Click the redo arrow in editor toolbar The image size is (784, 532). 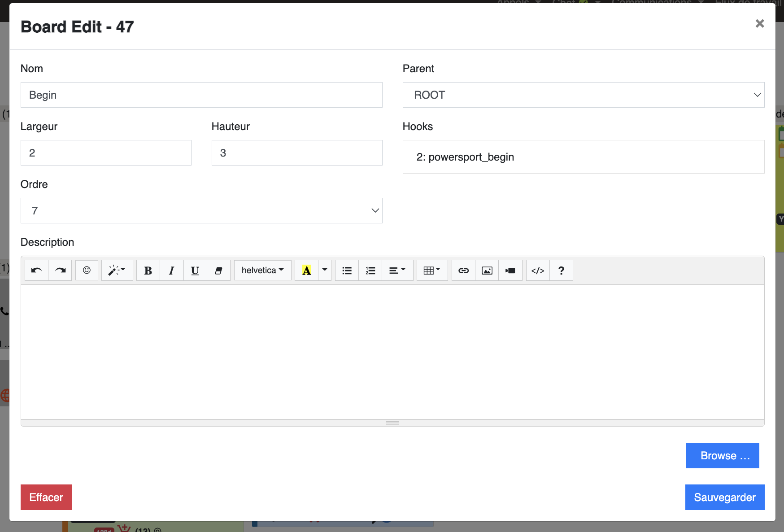60,270
